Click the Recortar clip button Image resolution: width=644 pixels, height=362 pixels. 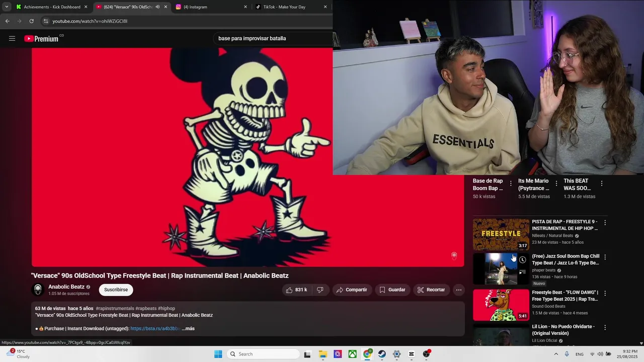[431, 290]
